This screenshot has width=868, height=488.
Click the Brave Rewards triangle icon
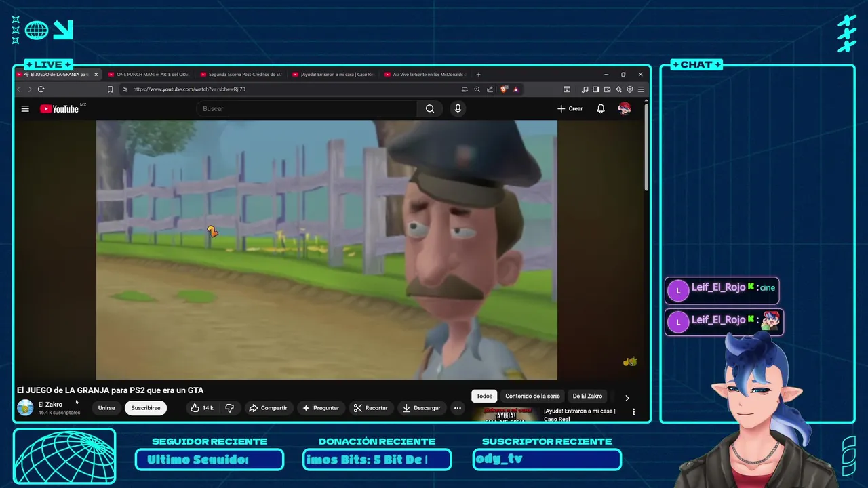[516, 89]
